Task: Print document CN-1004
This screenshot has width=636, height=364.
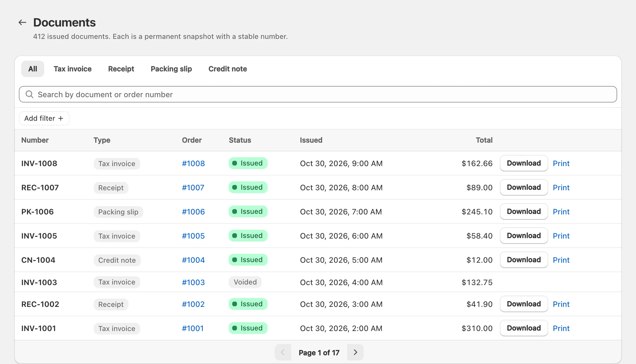Action: pyautogui.click(x=561, y=260)
